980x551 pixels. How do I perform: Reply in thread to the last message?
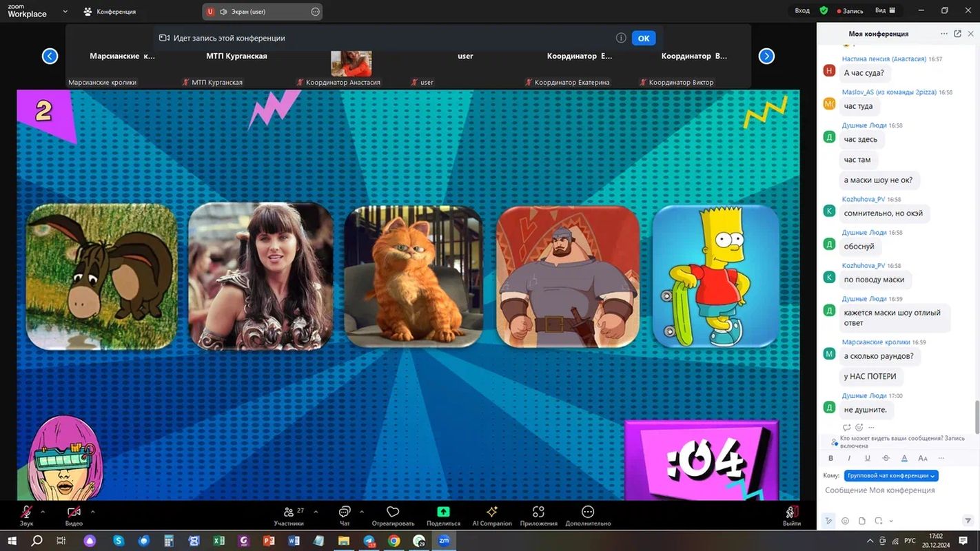pos(847,428)
